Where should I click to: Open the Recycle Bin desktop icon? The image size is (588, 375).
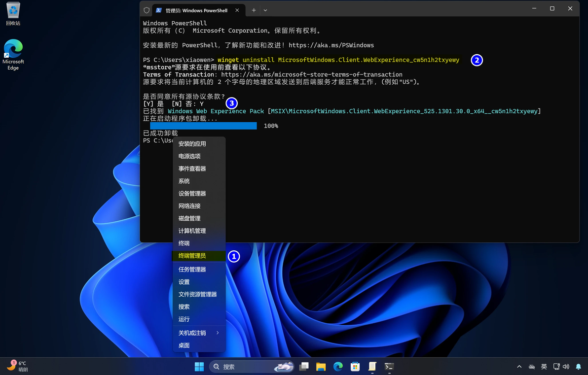[x=13, y=13]
